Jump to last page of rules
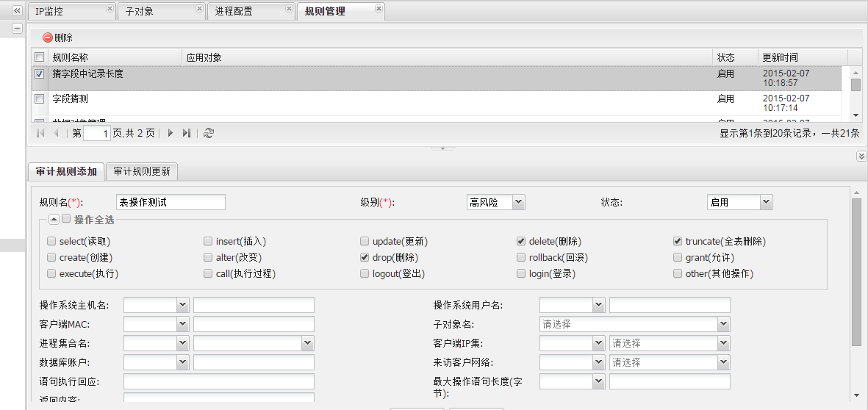Viewport: 868px width, 410px height. point(187,133)
